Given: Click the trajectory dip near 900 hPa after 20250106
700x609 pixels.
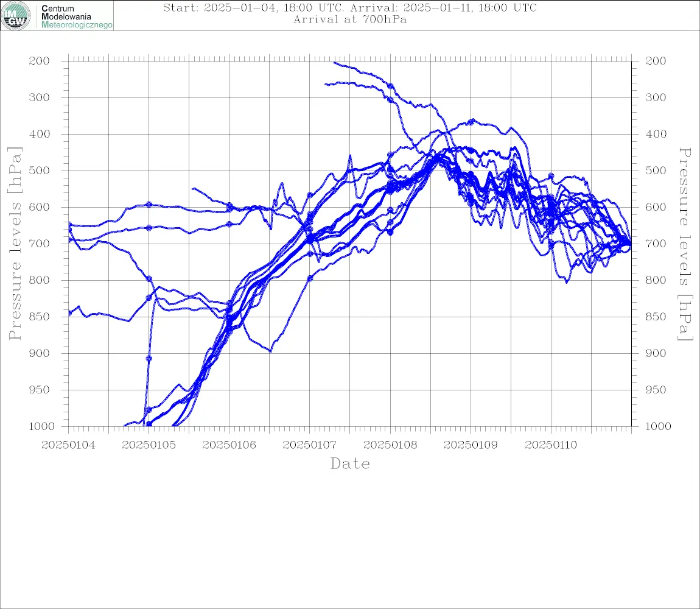Looking at the screenshot, I should [x=270, y=351].
